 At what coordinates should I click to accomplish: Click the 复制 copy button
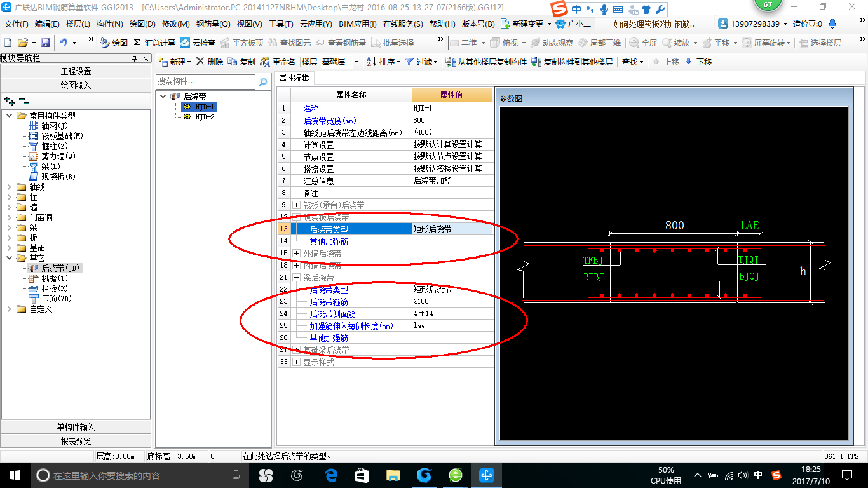(241, 62)
